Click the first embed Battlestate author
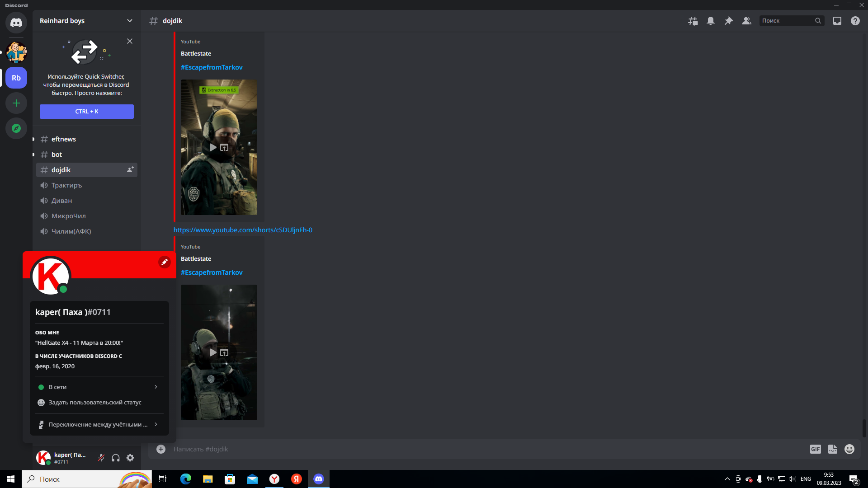The width and height of the screenshot is (868, 488). pos(196,54)
